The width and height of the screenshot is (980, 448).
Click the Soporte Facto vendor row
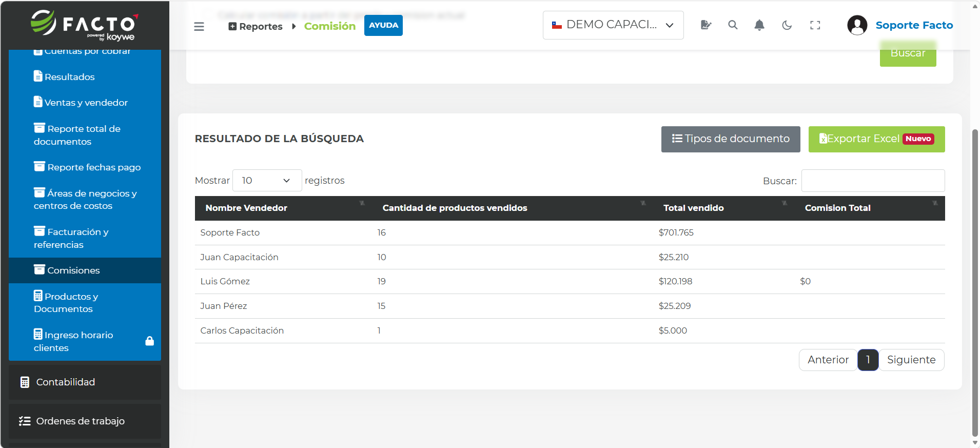[x=570, y=232]
